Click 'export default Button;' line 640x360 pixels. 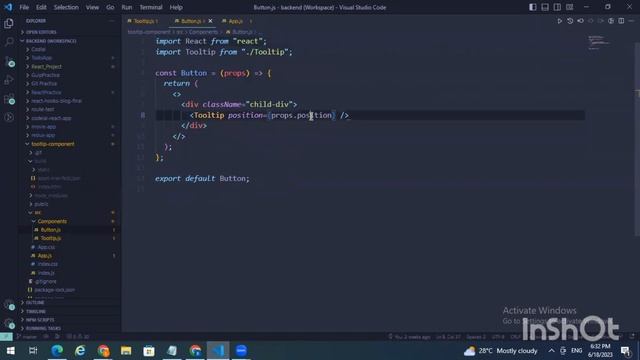click(202, 179)
